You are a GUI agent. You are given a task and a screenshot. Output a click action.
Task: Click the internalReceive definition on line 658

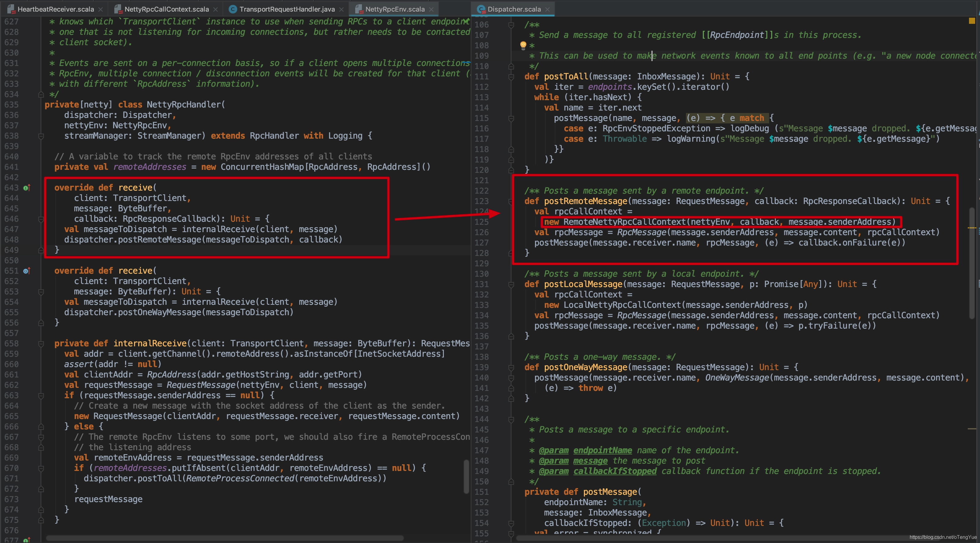pyautogui.click(x=150, y=344)
